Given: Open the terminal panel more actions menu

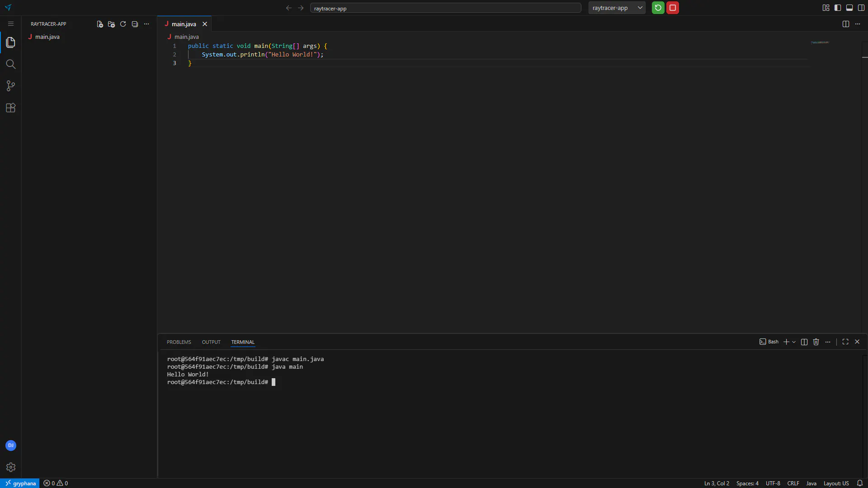Looking at the screenshot, I should pyautogui.click(x=828, y=342).
